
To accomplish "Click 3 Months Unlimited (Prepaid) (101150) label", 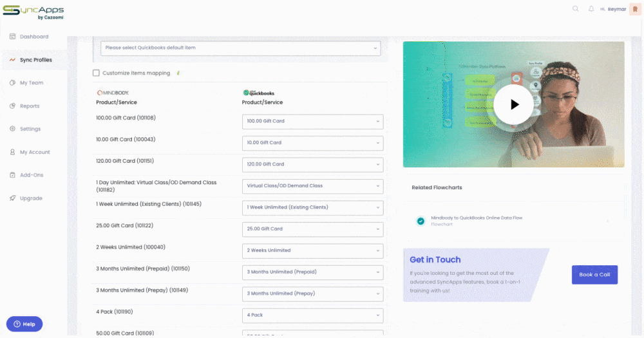I will tap(143, 268).
